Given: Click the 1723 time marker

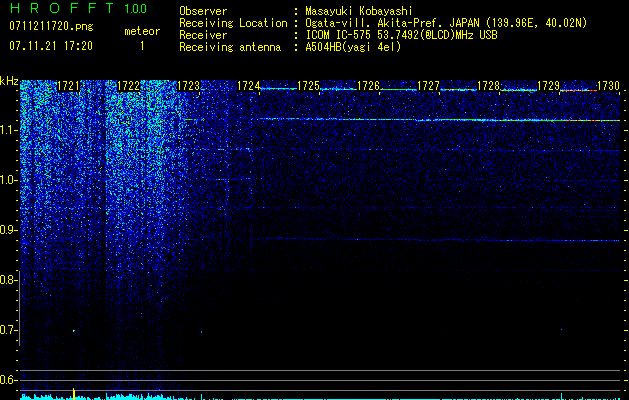Looking at the screenshot, I should [188, 86].
